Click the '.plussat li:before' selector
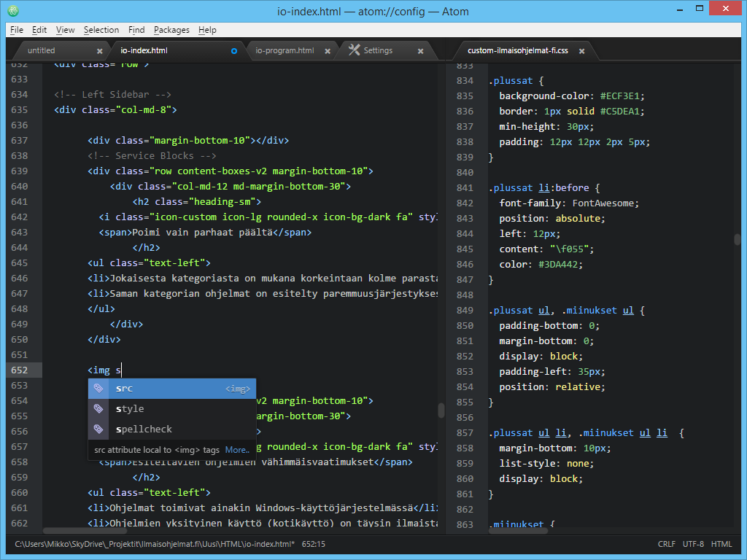The image size is (747, 560). pyautogui.click(x=539, y=187)
